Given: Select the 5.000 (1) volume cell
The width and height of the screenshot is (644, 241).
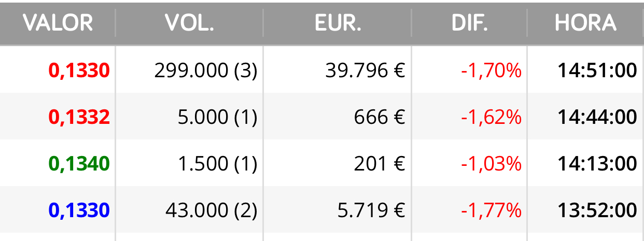Looking at the screenshot, I should point(217,117).
